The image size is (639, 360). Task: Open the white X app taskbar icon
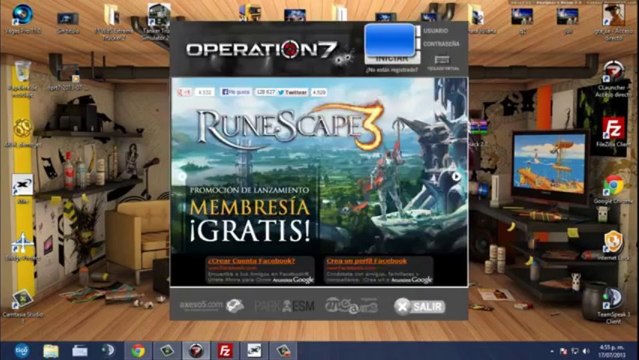pyautogui.click(x=254, y=351)
